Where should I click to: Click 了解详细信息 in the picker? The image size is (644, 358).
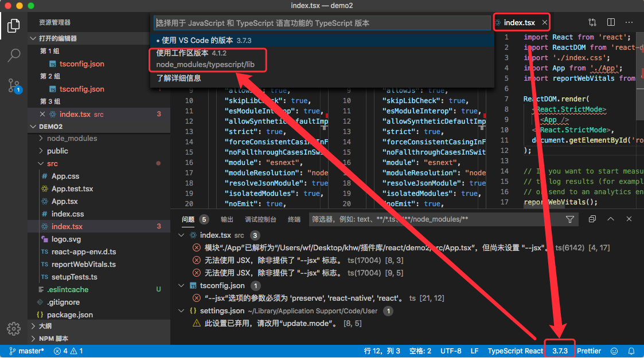[322, 78]
